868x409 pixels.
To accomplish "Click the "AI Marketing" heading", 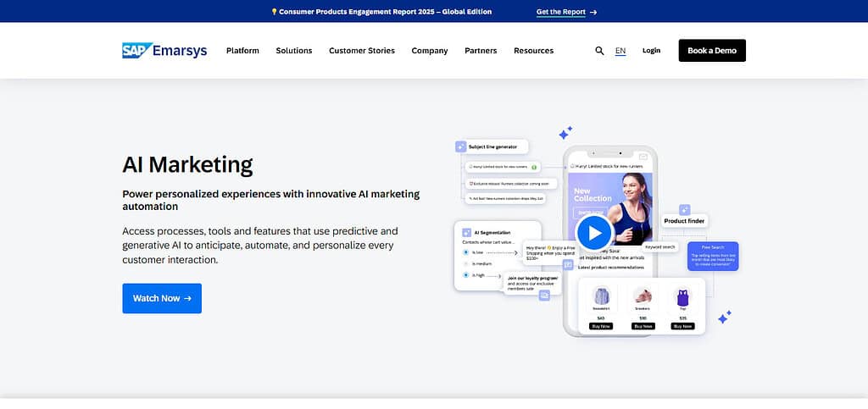I will click(187, 164).
